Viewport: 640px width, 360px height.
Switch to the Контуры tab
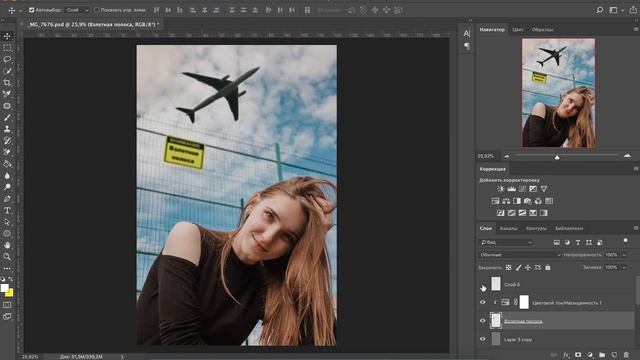(536, 228)
